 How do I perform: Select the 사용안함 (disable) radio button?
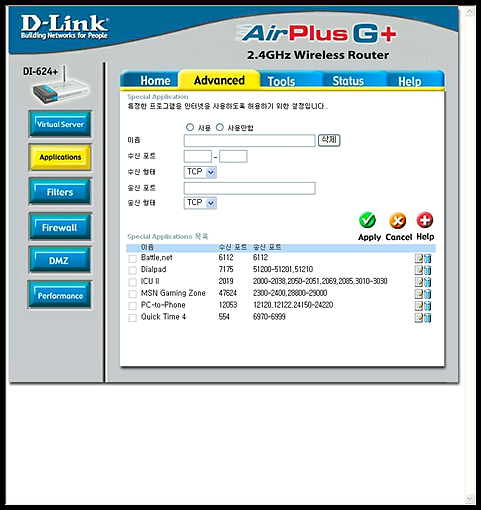pos(220,127)
